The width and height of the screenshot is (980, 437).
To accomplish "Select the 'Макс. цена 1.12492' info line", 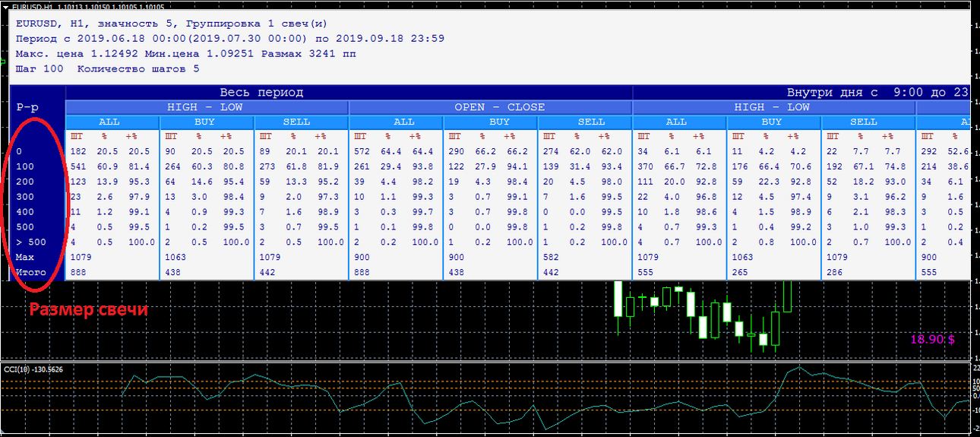I will [x=185, y=54].
